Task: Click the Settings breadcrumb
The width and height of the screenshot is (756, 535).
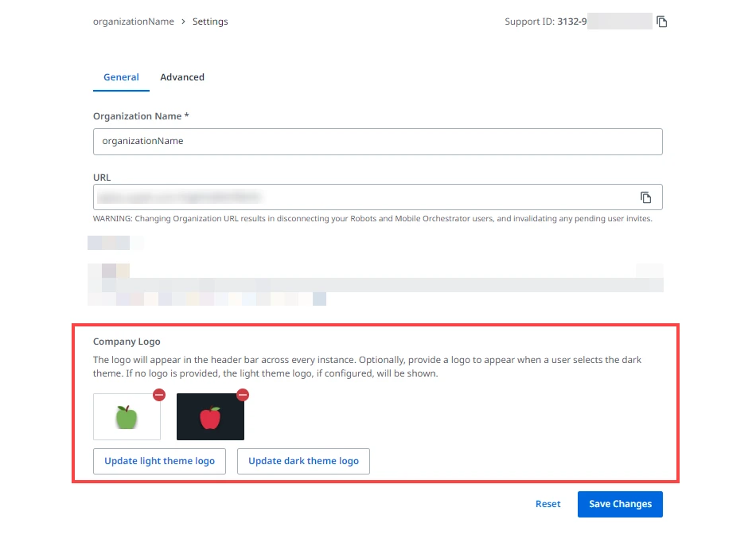Action: [210, 21]
